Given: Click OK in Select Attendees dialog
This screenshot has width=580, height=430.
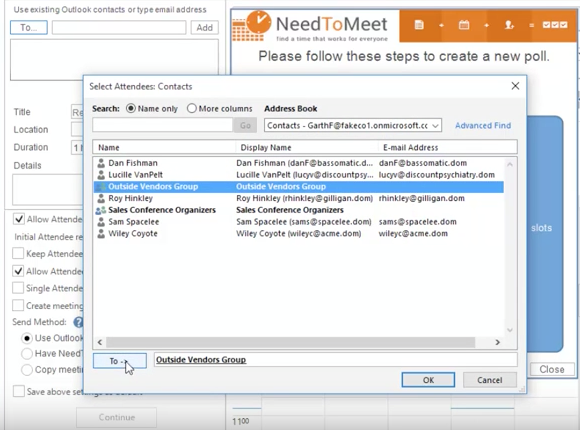Looking at the screenshot, I should click(x=428, y=380).
